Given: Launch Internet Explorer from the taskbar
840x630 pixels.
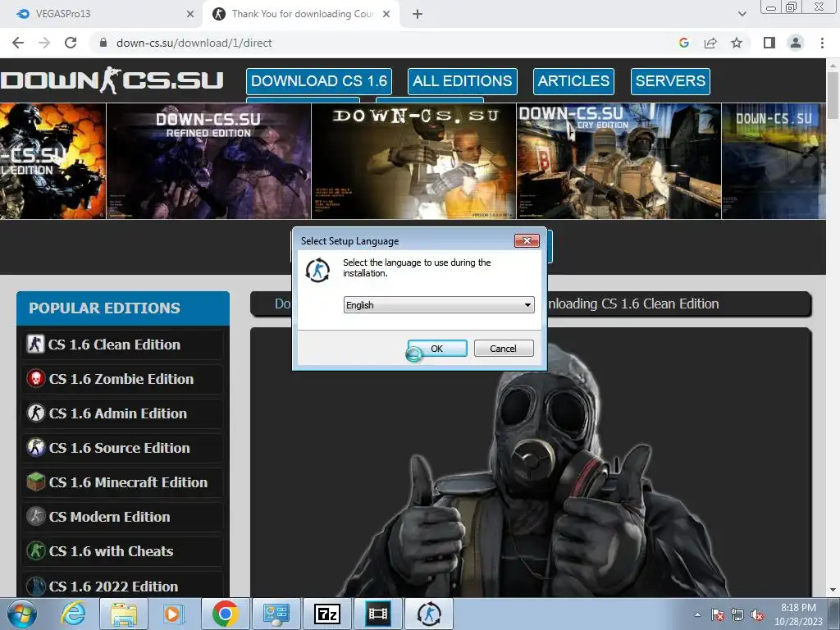Looking at the screenshot, I should 73,614.
